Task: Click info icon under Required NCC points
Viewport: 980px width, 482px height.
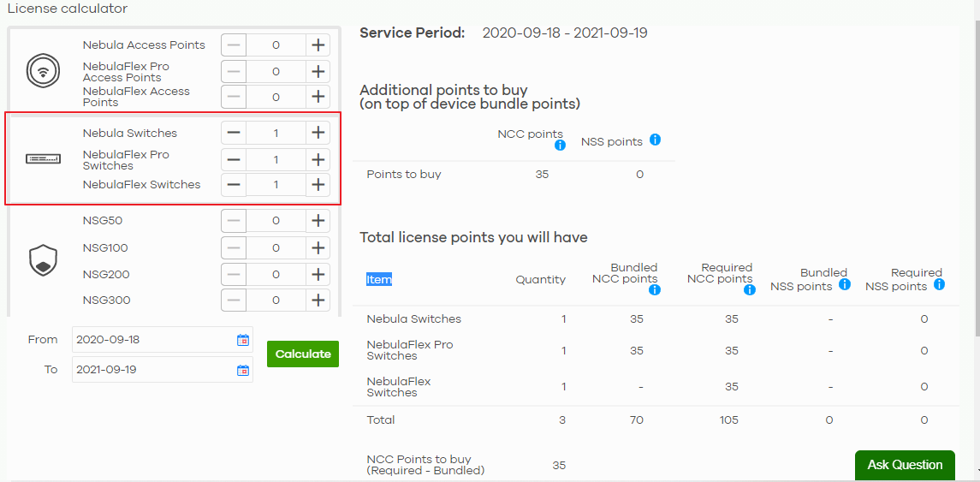Action: coord(750,289)
